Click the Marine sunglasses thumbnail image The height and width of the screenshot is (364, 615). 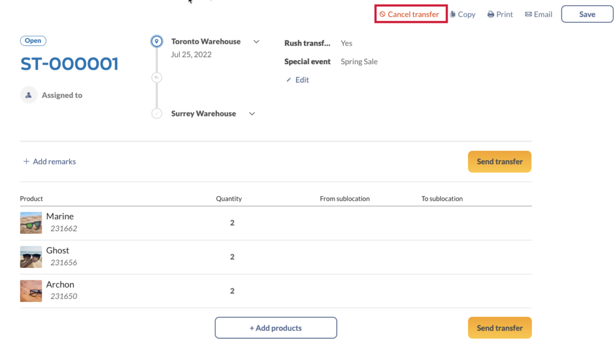point(31,222)
